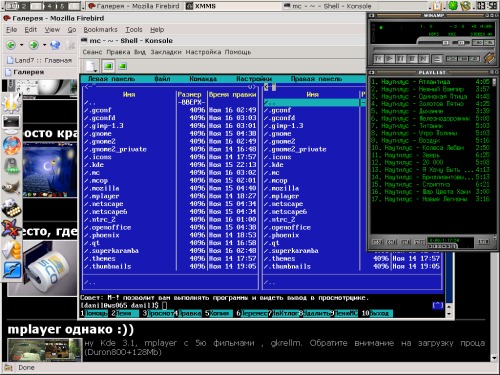This screenshot has height=375, width=500.
Task: Go back with Firebird's green Back arrow
Action: [11, 45]
